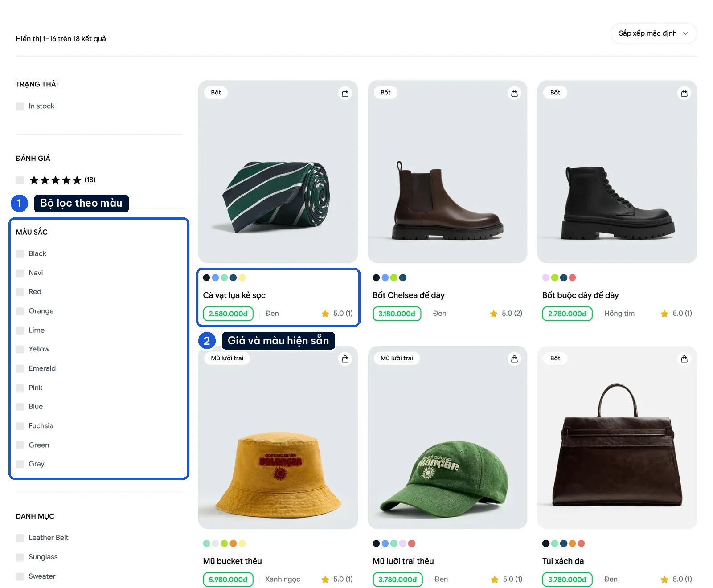Viewport: 713px width, 588px height.
Task: Add Cà vạt lụa kẻ sọc to cart
Action: pos(345,93)
